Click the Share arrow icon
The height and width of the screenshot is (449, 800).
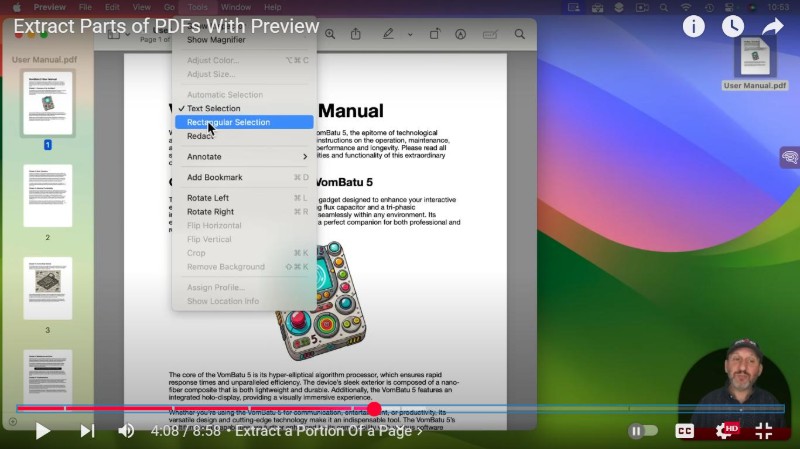pos(772,27)
